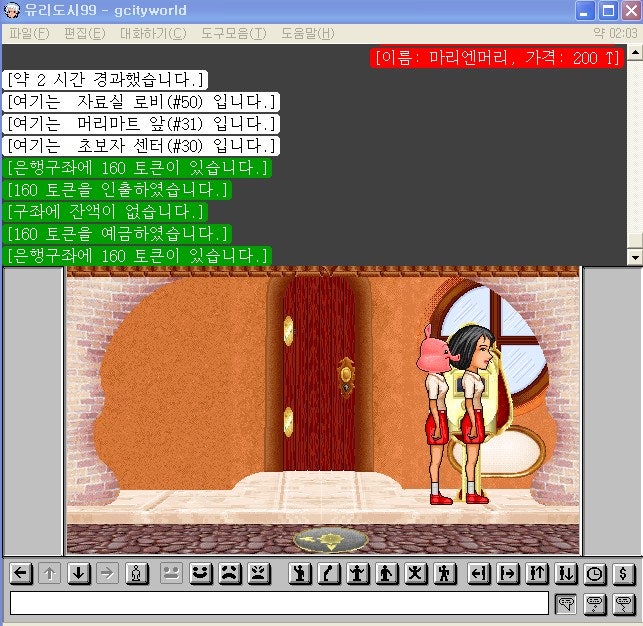The height and width of the screenshot is (626, 643).
Task: Click the avatar figure icon beside arrows
Action: pos(138,574)
